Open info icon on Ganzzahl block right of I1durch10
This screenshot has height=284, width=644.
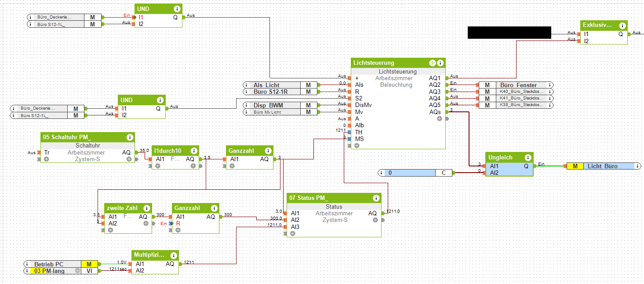click(268, 151)
